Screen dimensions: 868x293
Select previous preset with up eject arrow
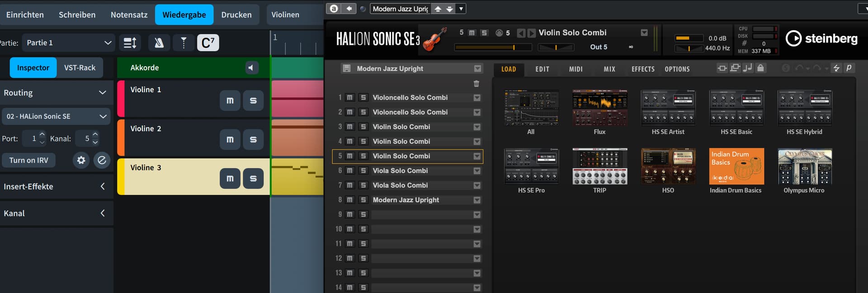(438, 9)
